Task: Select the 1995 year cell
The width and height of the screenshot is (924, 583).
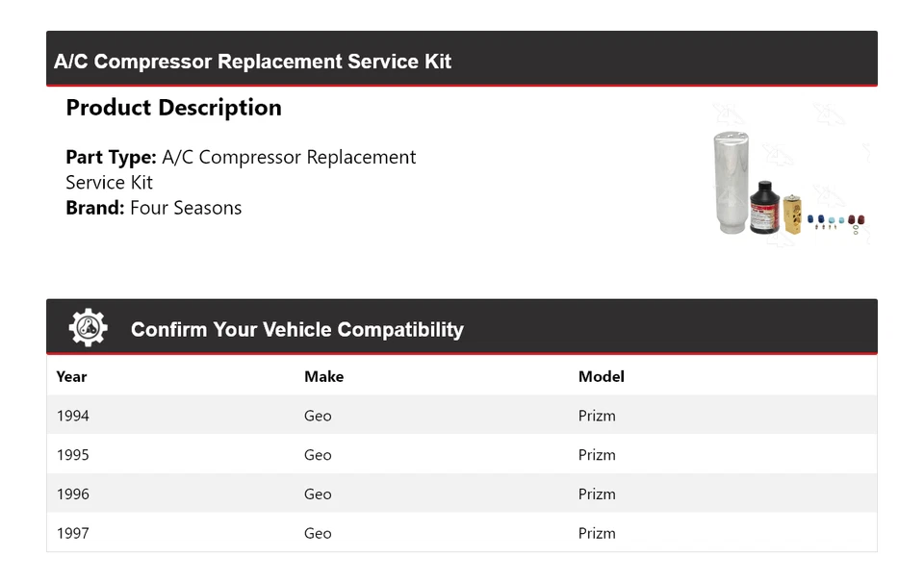Action: click(x=73, y=455)
